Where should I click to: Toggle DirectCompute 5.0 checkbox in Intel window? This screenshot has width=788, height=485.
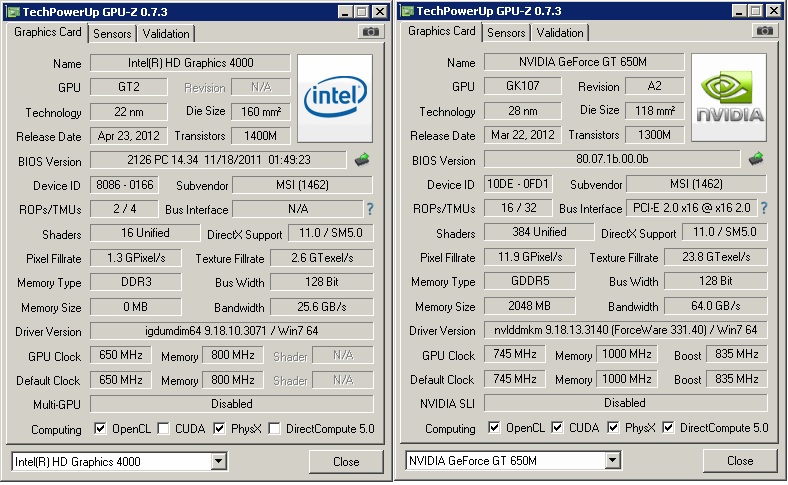click(274, 429)
